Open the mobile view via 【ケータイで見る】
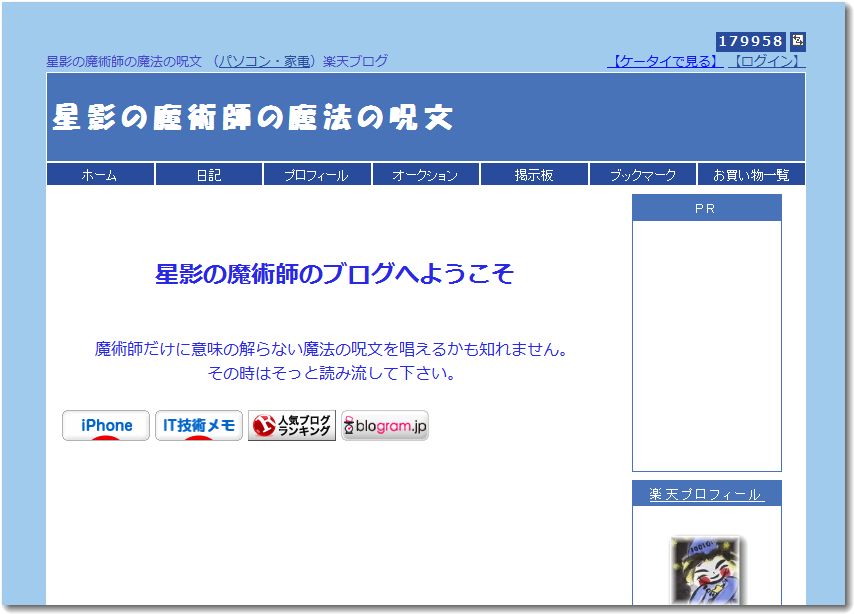The image size is (854, 614). coord(664,60)
